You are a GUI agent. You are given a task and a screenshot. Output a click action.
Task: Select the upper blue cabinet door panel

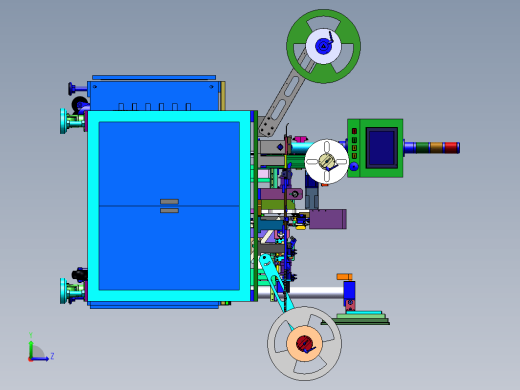169,164
